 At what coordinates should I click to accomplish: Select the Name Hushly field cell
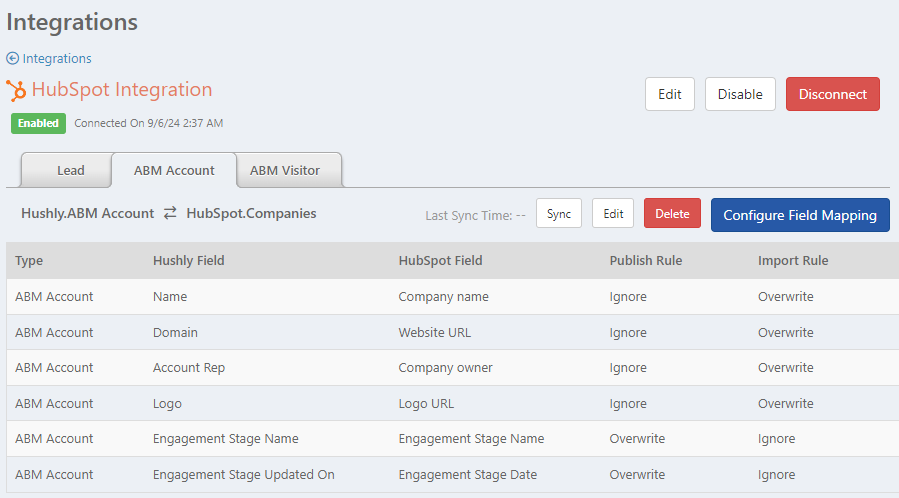tap(170, 297)
